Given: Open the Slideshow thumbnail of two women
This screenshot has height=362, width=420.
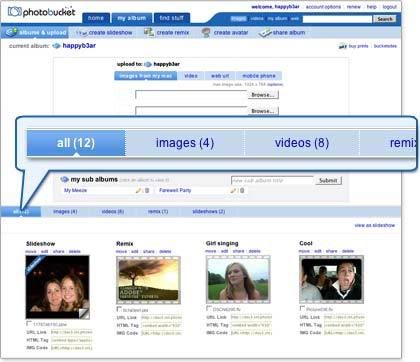Looking at the screenshot, I should 58,287.
